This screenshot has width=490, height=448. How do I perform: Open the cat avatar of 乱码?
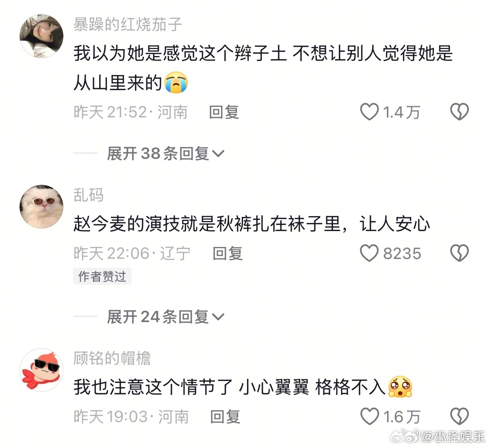coord(41,207)
